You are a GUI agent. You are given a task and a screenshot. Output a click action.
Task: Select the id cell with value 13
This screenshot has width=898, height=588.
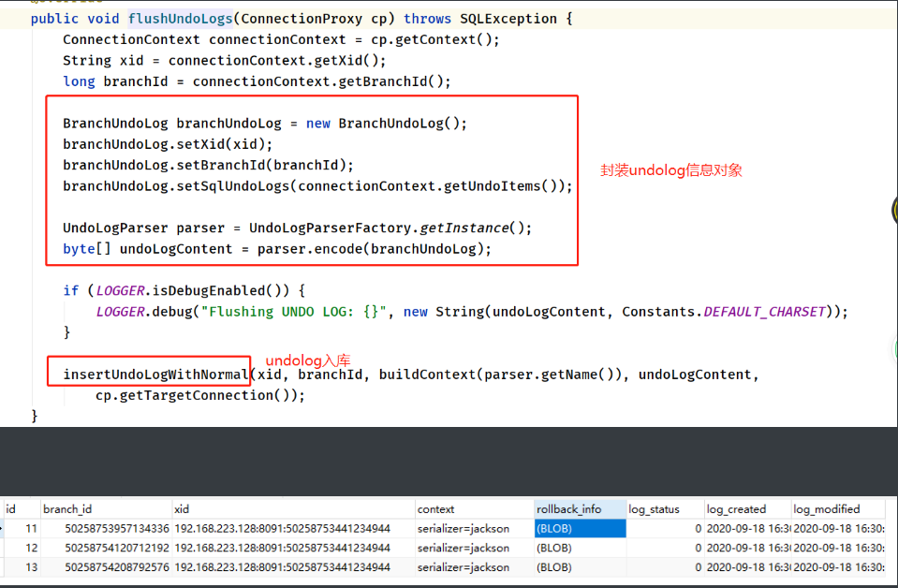click(x=22, y=567)
